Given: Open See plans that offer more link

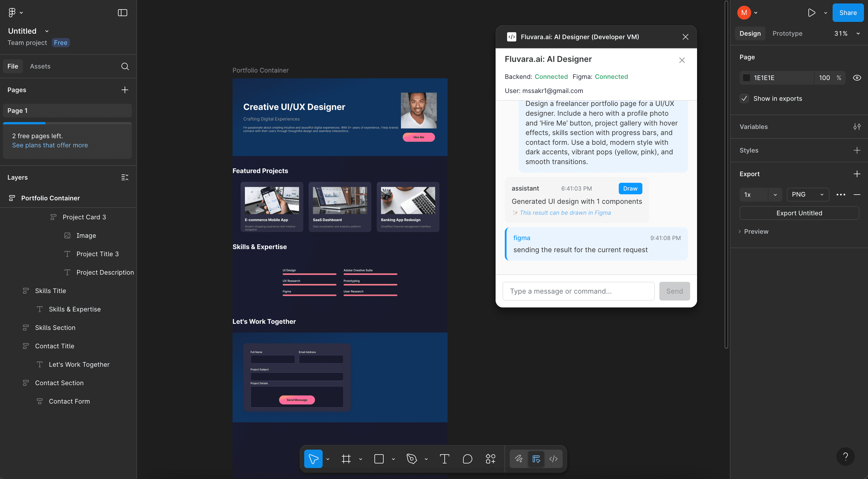Looking at the screenshot, I should (x=50, y=145).
